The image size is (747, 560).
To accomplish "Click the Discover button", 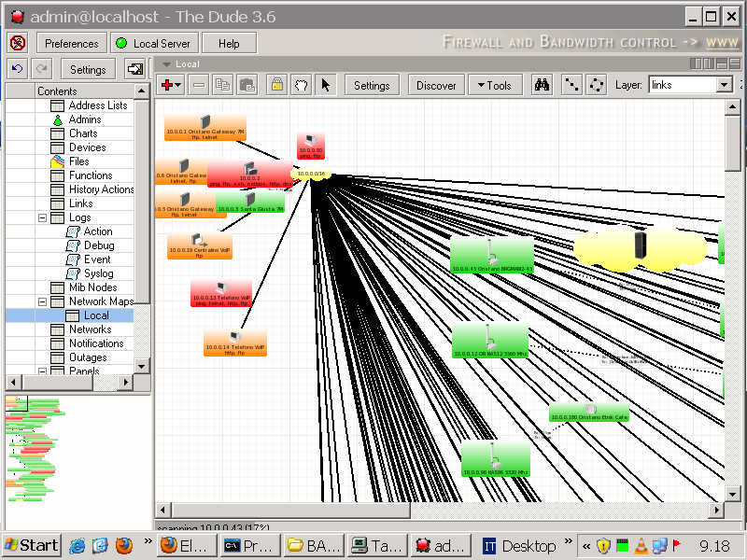I will click(436, 85).
